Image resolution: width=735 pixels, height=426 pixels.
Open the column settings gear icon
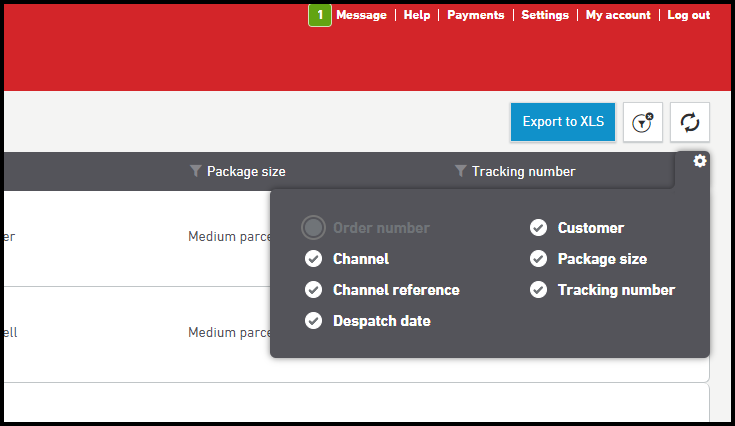tap(699, 161)
